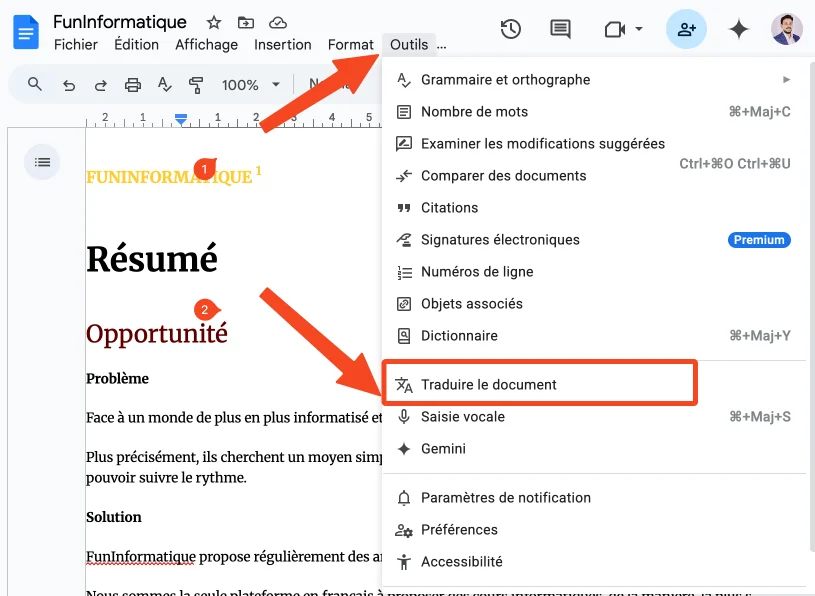
Task: Open the Affichage menu
Action: (206, 45)
